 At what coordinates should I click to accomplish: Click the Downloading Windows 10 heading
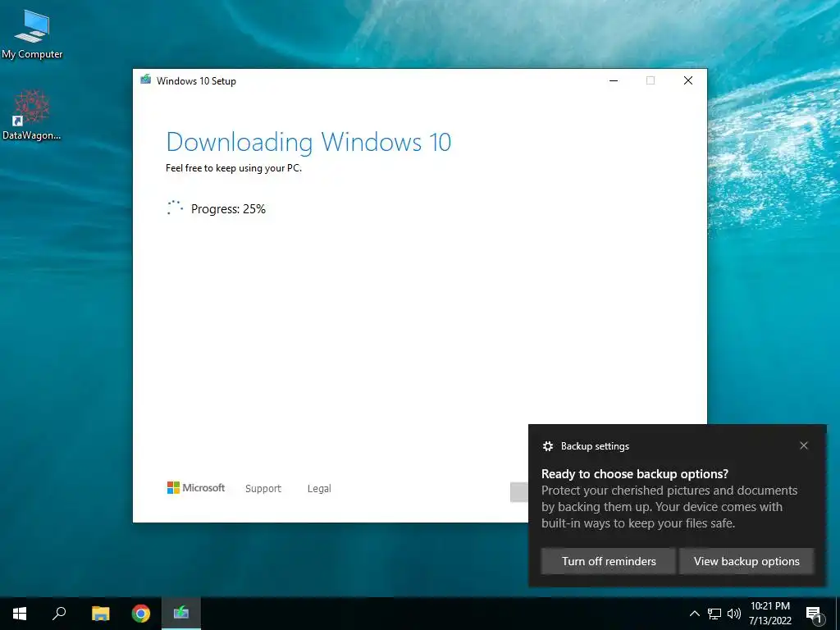coord(308,142)
